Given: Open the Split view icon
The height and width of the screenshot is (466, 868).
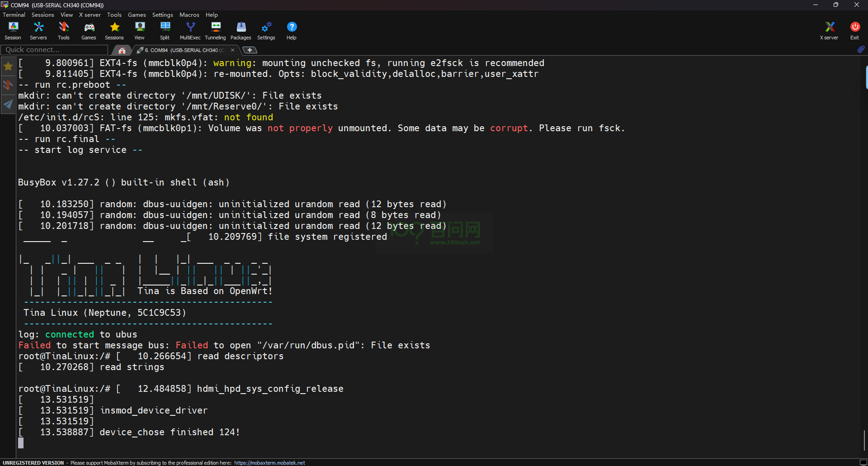Looking at the screenshot, I should pyautogui.click(x=165, y=31).
